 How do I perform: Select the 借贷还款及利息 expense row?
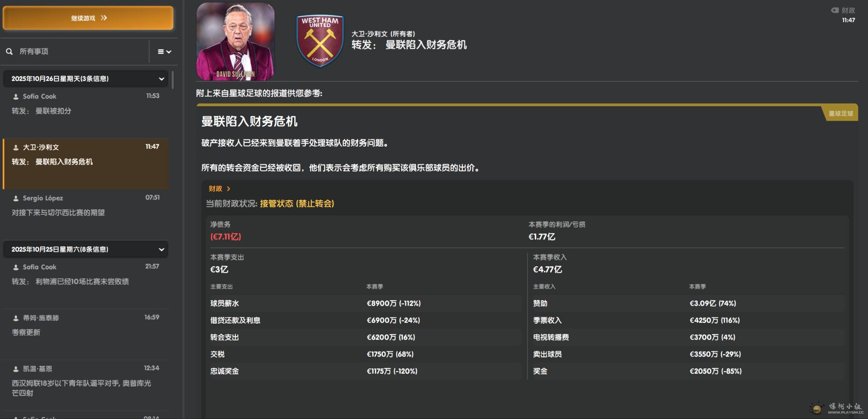[x=365, y=320]
